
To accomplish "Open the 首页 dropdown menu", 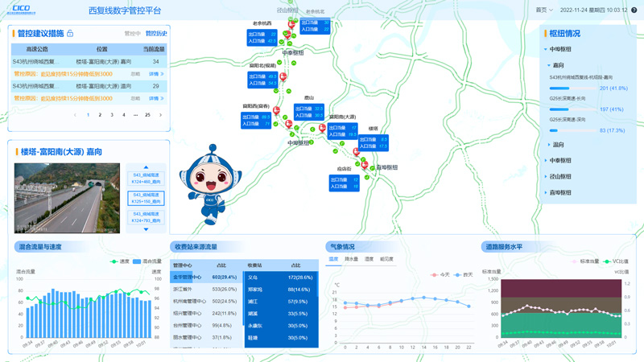I will [x=544, y=10].
